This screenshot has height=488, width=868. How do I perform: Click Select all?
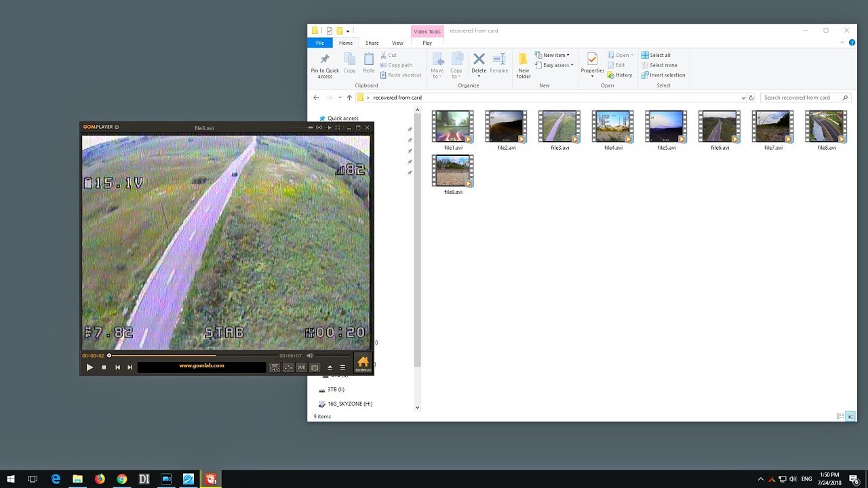pos(656,56)
